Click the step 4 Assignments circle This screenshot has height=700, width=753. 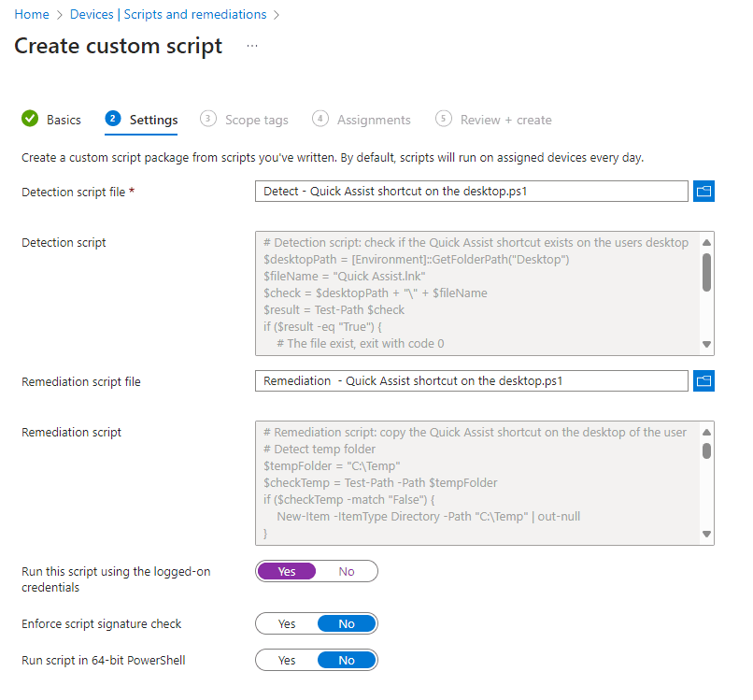(320, 119)
